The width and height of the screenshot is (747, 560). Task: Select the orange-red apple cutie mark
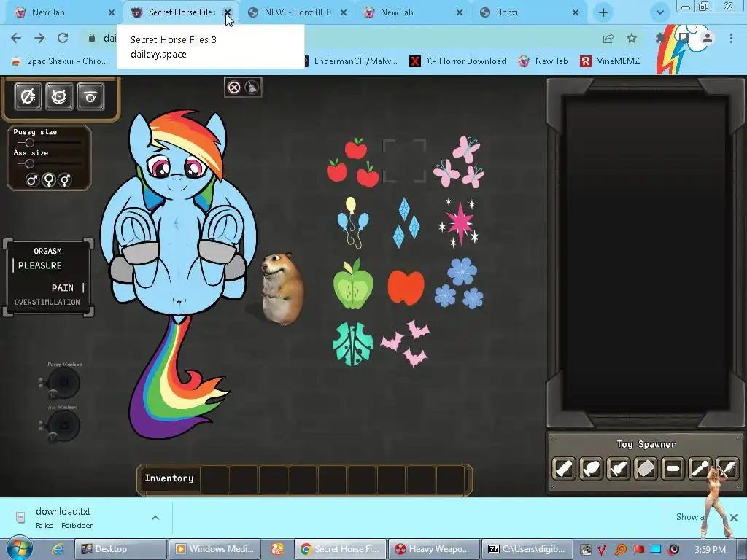[406, 287]
